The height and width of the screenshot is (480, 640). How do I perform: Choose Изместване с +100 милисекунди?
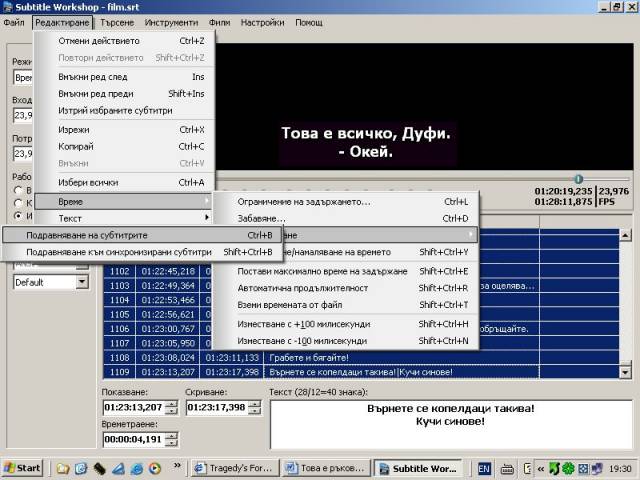[345, 324]
